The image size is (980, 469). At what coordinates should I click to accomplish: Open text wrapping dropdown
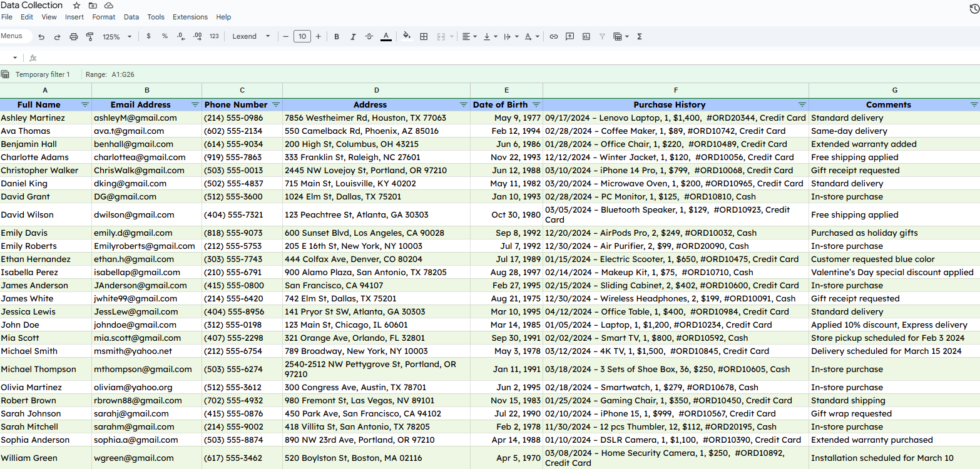coord(511,37)
